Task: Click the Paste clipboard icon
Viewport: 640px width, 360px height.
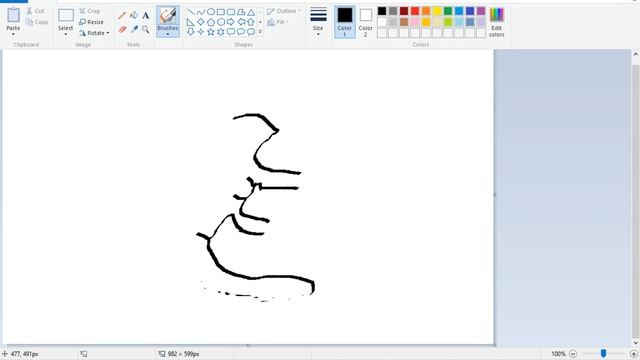Action: (13, 15)
